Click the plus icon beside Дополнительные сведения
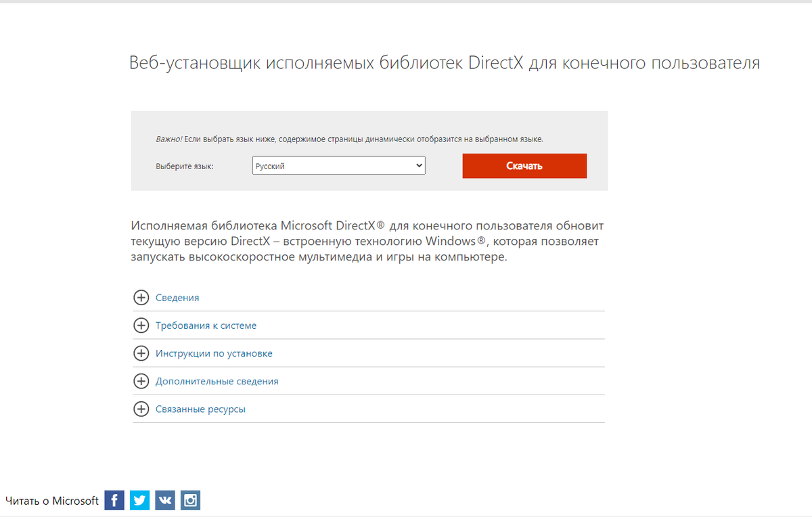 point(141,381)
